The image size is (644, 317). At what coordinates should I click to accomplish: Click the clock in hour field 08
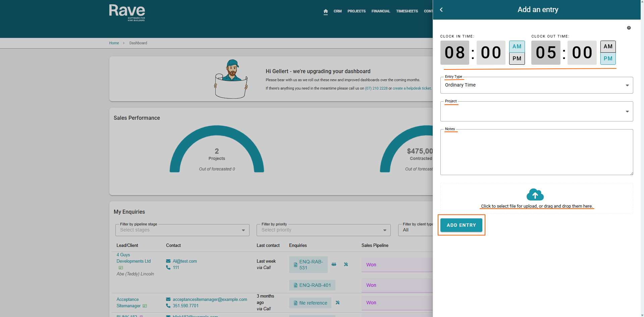(455, 53)
